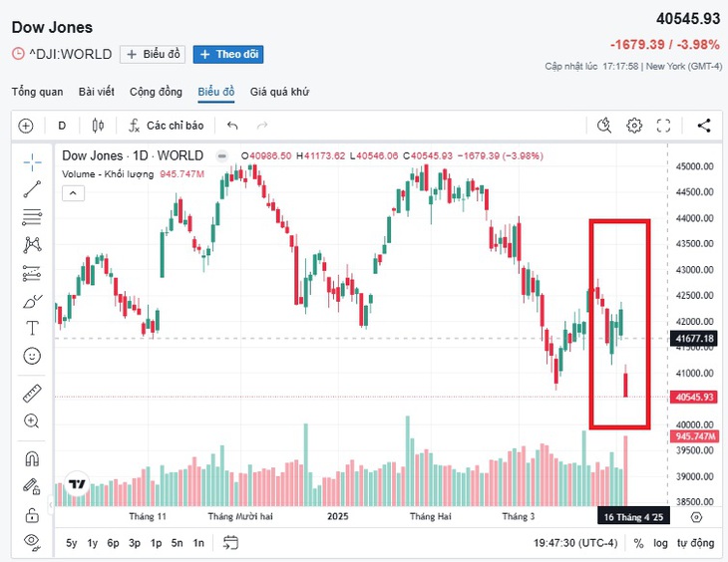Viewport: 728px width, 562px height.
Task: Click the Theo dõi follow button
Action: pos(228,54)
